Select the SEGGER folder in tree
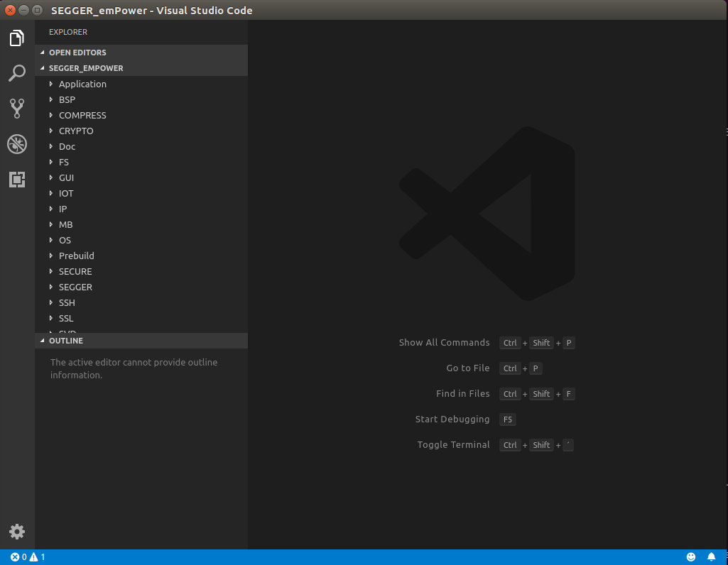728x565 pixels. (x=75, y=287)
